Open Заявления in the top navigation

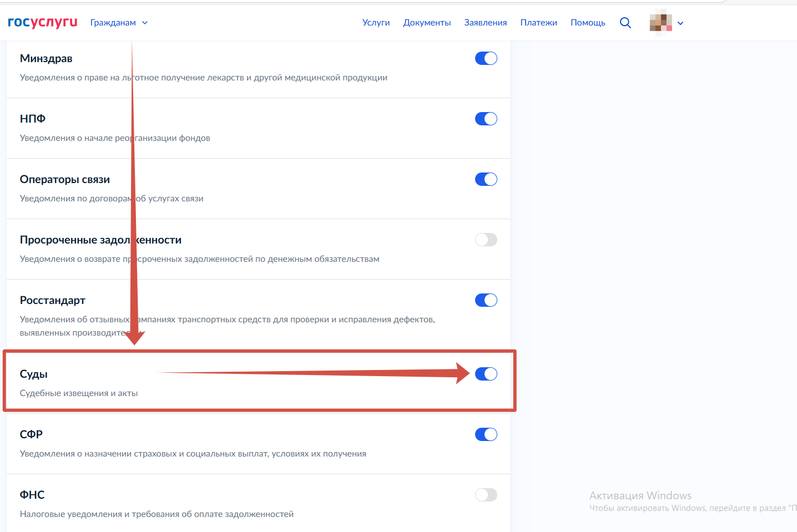[485, 23]
